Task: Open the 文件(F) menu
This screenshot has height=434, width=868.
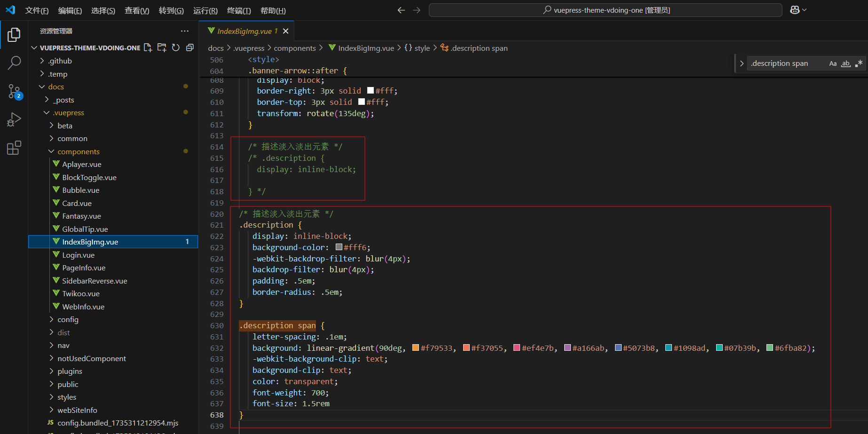Action: click(37, 10)
